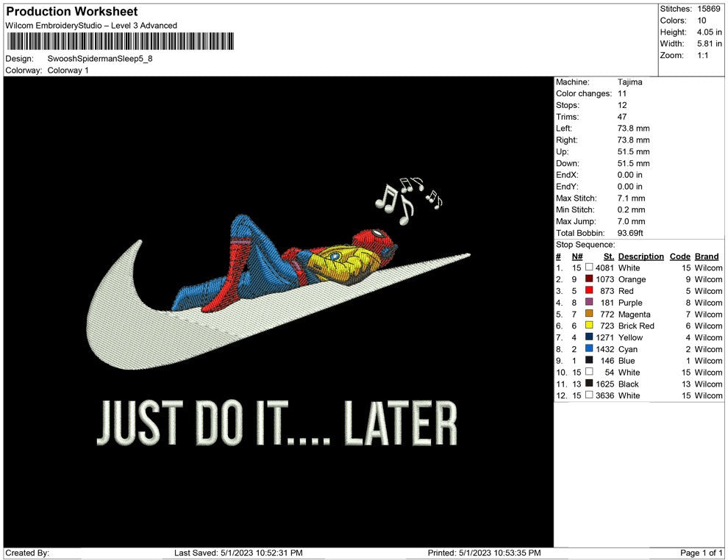The height and width of the screenshot is (560, 728).
Task: Click the Created By label
Action: [x=27, y=553]
